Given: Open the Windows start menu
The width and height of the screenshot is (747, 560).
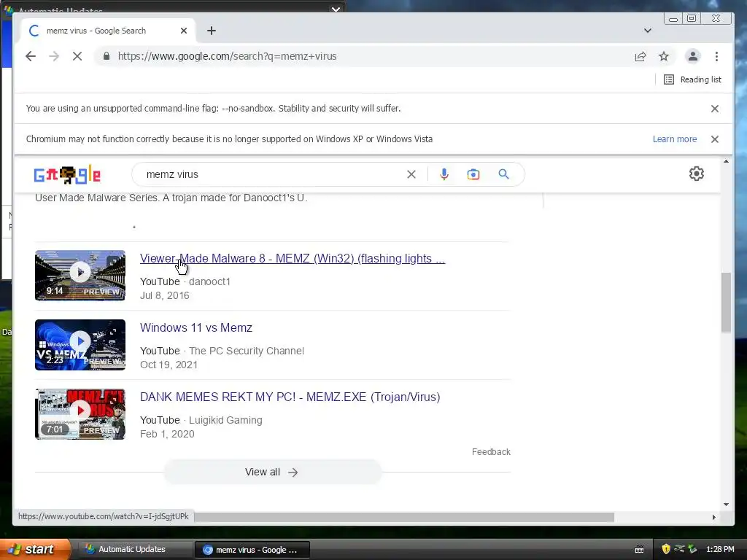Looking at the screenshot, I should click(35, 550).
